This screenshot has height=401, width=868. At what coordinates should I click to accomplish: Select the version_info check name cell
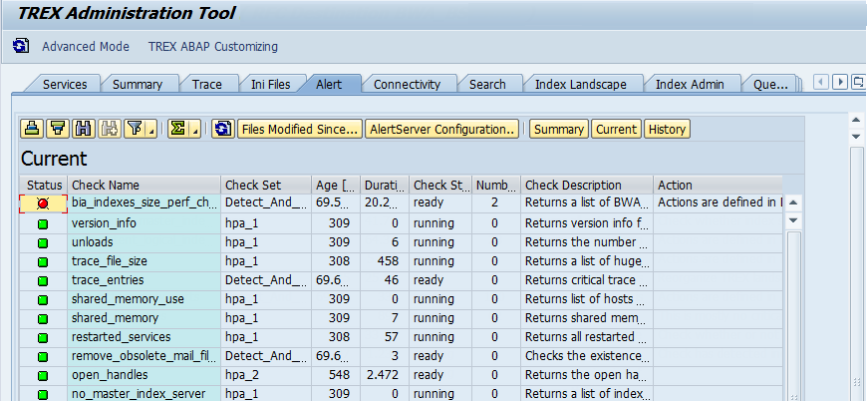tap(145, 223)
